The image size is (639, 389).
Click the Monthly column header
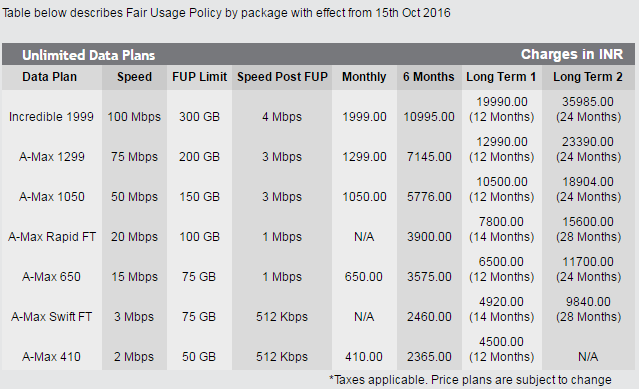(x=364, y=77)
